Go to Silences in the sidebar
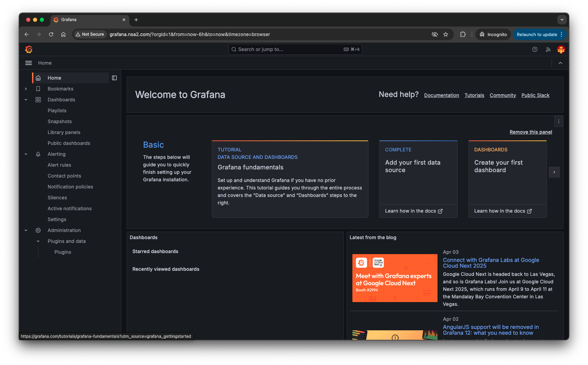Viewport: 588px width, 365px height. coord(57,198)
